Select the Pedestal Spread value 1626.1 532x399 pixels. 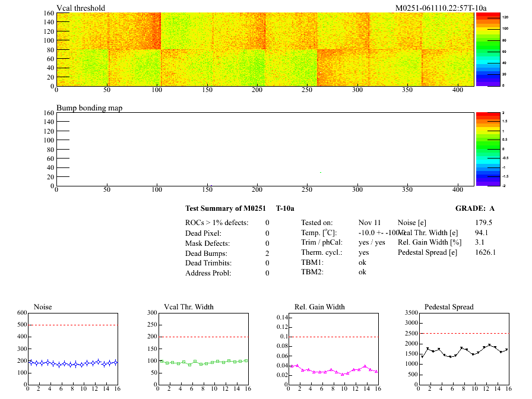click(x=486, y=252)
